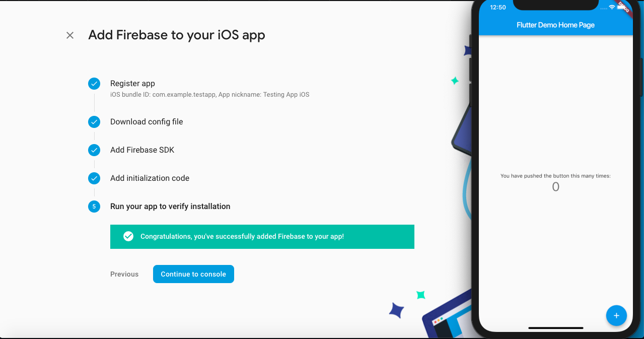The image size is (644, 339).
Task: Click the Wi-Fi icon in simulator status bar
Action: tap(612, 8)
